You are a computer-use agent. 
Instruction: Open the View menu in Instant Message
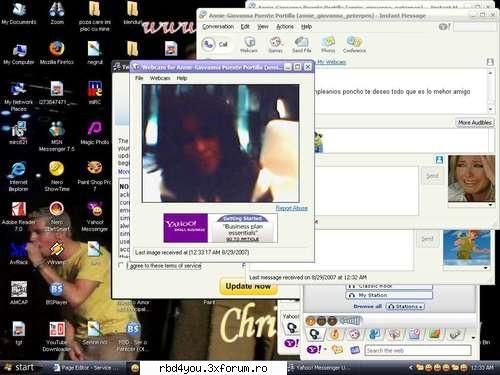point(263,27)
